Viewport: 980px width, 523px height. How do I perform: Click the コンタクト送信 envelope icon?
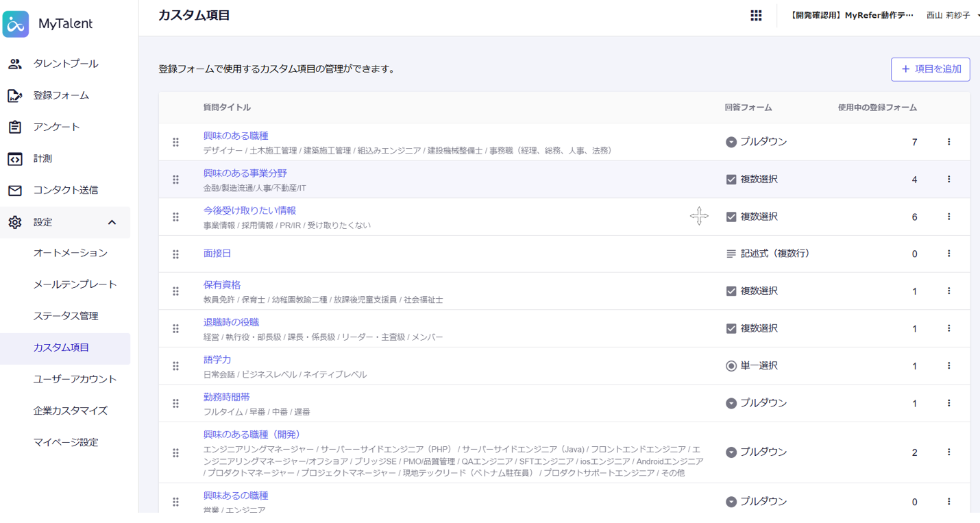pos(14,190)
